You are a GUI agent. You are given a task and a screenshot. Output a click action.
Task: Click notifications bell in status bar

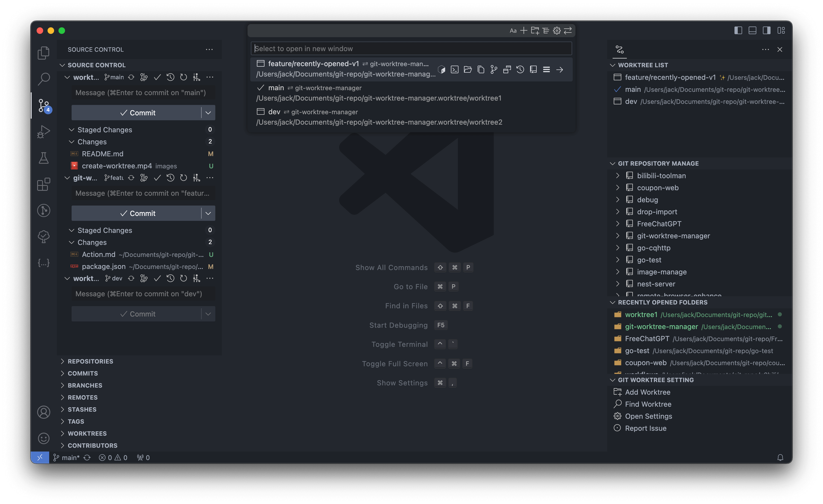[780, 457]
